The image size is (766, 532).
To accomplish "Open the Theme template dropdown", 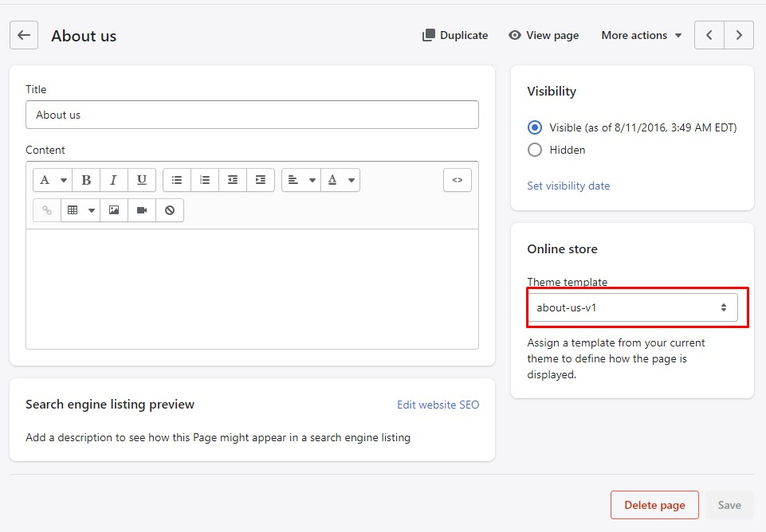I will click(x=631, y=307).
